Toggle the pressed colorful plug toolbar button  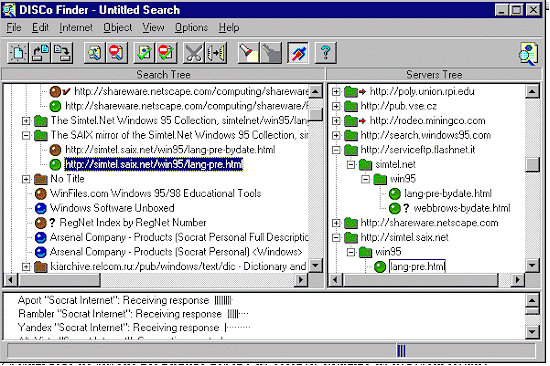(x=298, y=53)
